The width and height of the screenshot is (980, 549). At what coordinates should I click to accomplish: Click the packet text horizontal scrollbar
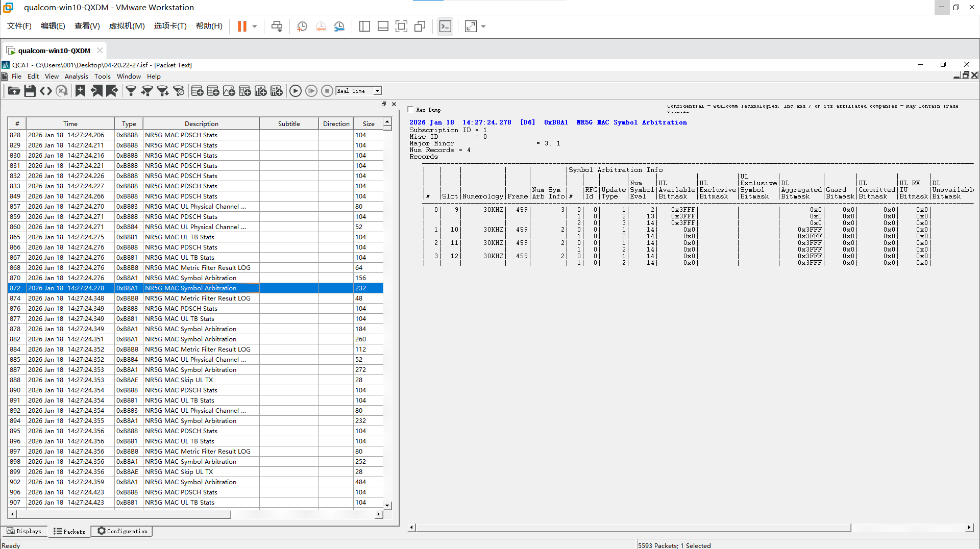coord(633,528)
